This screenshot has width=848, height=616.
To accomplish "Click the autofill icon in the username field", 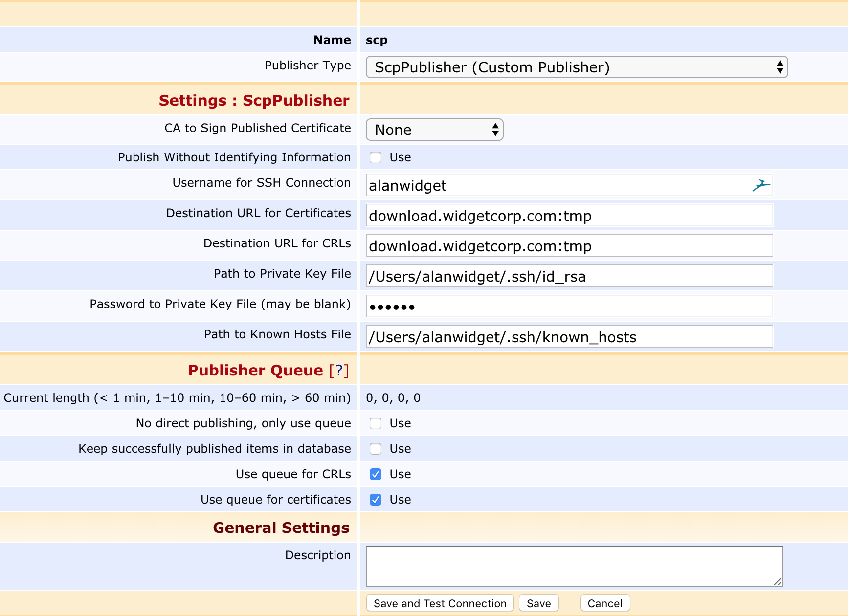I will click(x=761, y=185).
